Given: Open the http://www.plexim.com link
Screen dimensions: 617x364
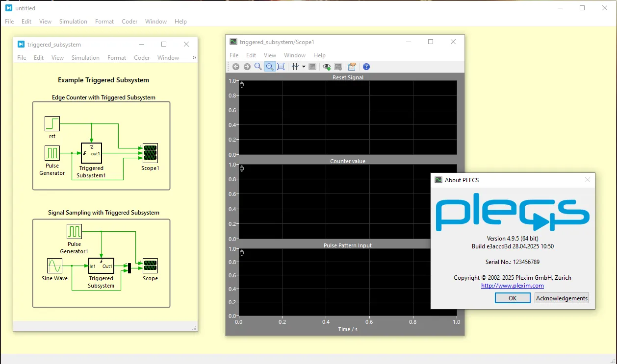Looking at the screenshot, I should tap(513, 286).
